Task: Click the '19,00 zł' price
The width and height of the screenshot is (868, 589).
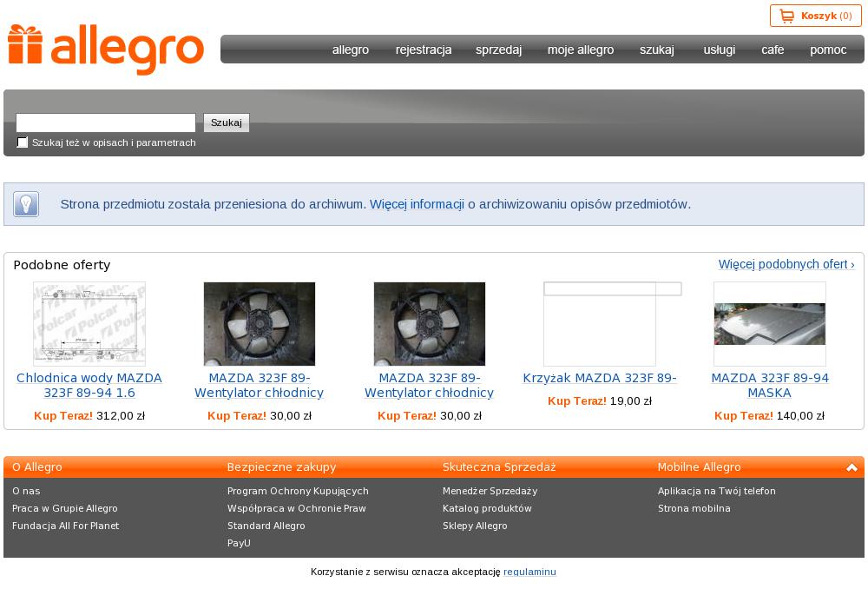Action: coord(631,401)
